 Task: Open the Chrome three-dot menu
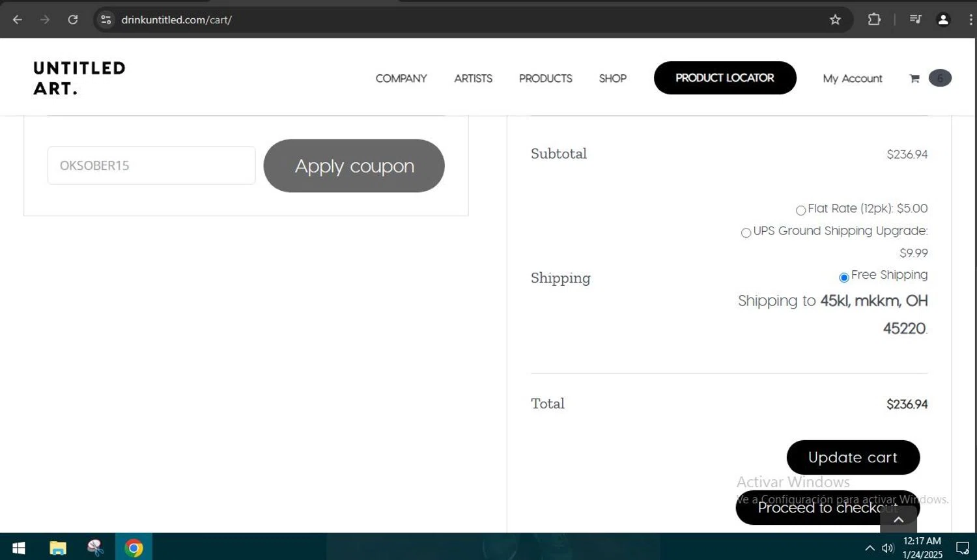point(970,20)
